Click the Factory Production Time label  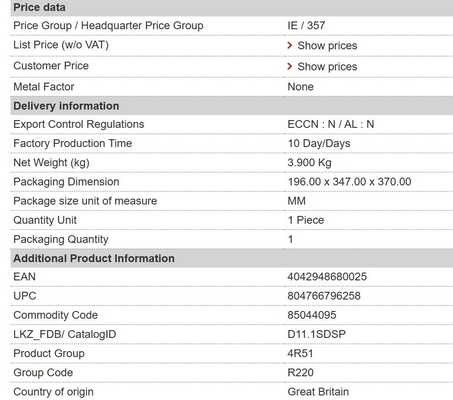(x=73, y=143)
